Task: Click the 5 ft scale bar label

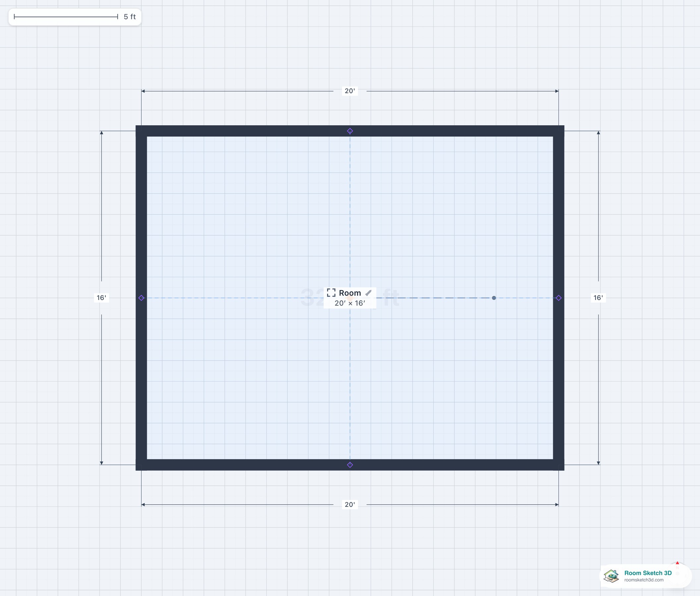Action: 130,17
